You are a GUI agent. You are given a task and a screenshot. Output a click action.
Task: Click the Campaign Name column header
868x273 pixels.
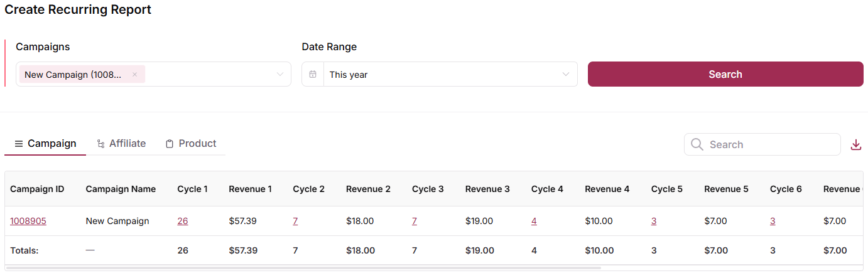click(121, 189)
